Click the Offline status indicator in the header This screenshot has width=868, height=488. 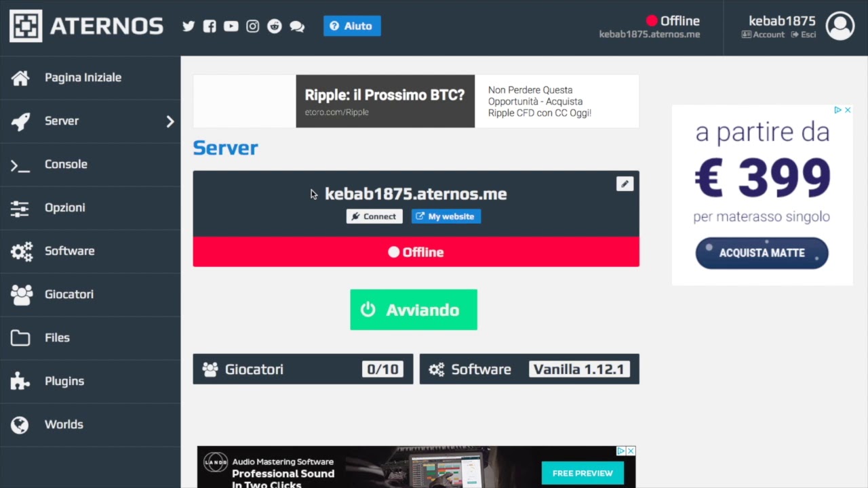(673, 21)
